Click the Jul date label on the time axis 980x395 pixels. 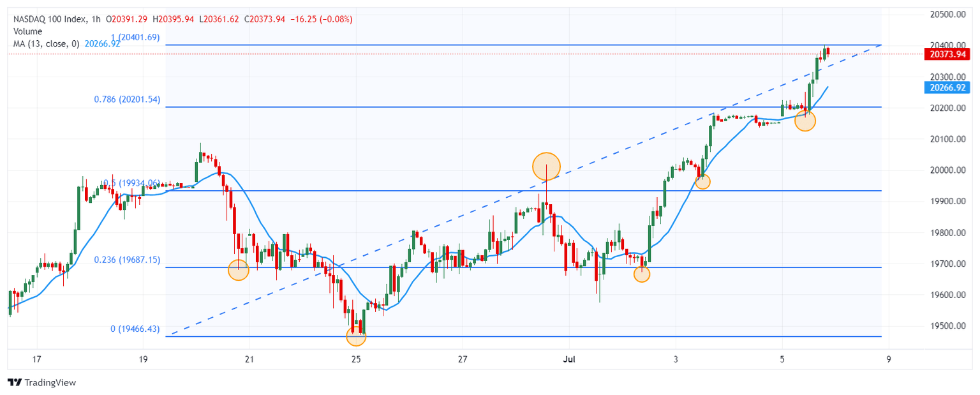point(569,359)
